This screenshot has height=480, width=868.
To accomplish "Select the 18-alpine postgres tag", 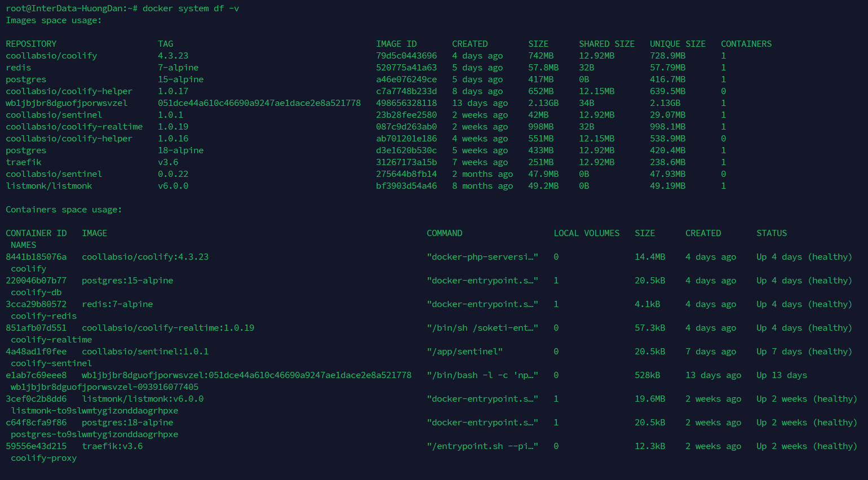I will (x=180, y=150).
